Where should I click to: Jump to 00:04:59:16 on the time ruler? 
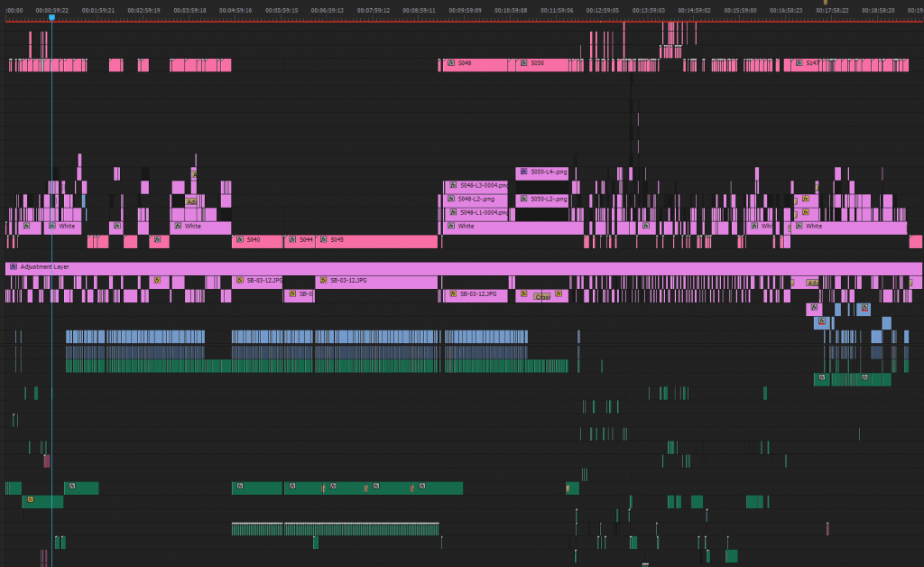click(236, 11)
